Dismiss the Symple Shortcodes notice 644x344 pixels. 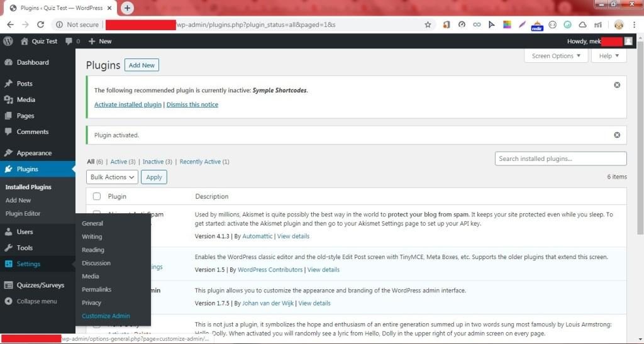click(616, 85)
